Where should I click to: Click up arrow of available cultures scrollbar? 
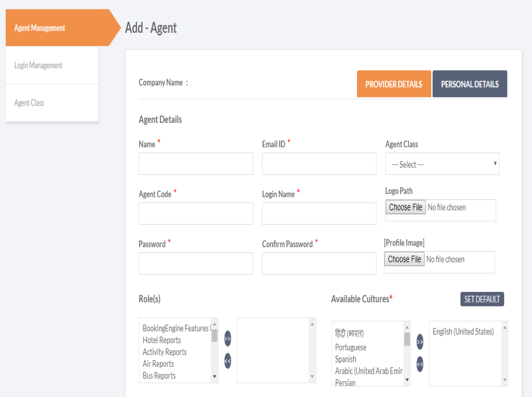(407, 327)
